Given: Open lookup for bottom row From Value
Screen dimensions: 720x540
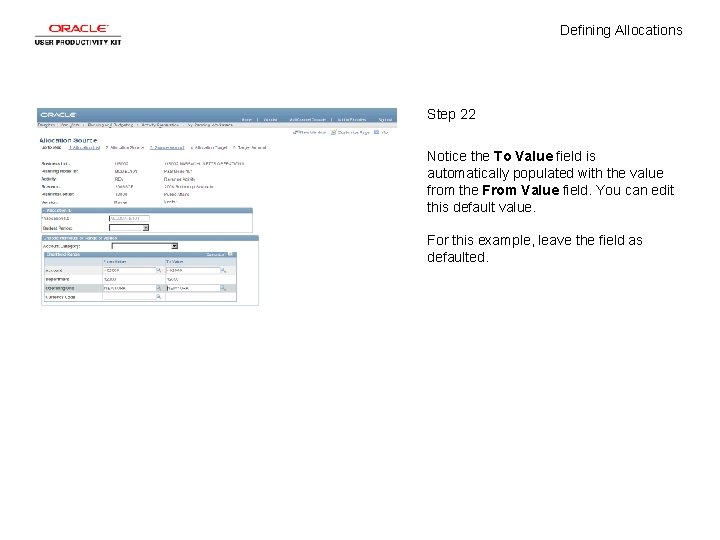Looking at the screenshot, I should pos(159,297).
